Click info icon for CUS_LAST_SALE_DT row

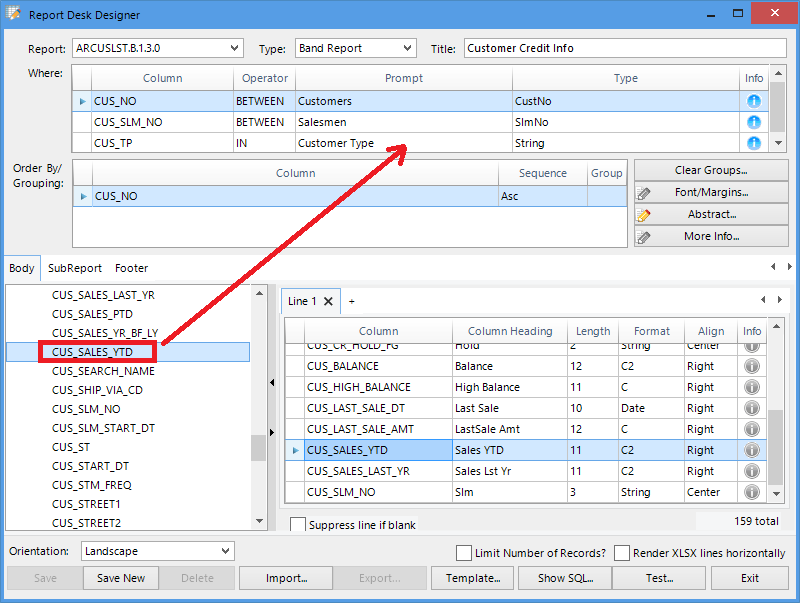pos(752,408)
